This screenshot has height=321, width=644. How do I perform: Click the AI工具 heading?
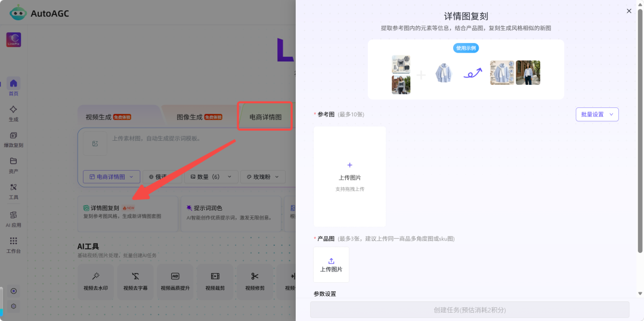click(x=88, y=246)
